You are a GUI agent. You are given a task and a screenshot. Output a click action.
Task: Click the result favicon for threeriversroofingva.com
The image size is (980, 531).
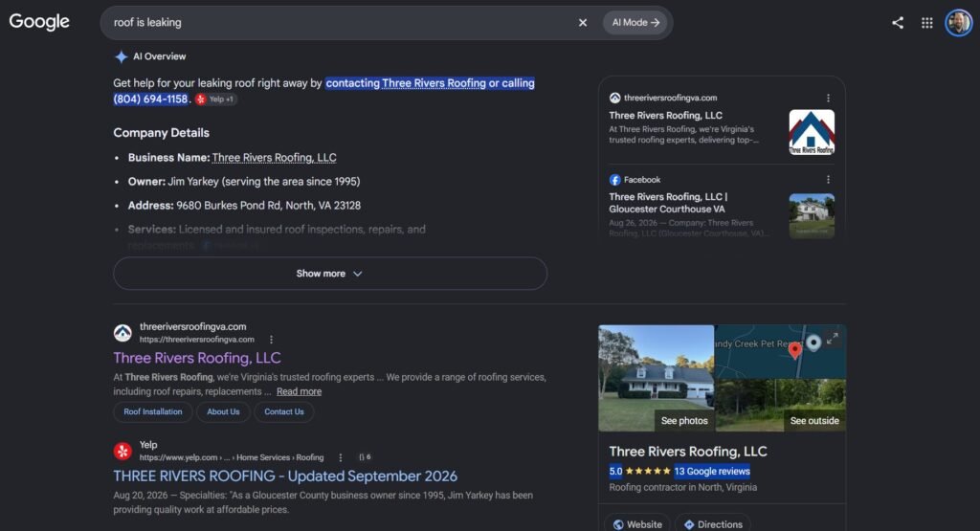[x=122, y=333]
